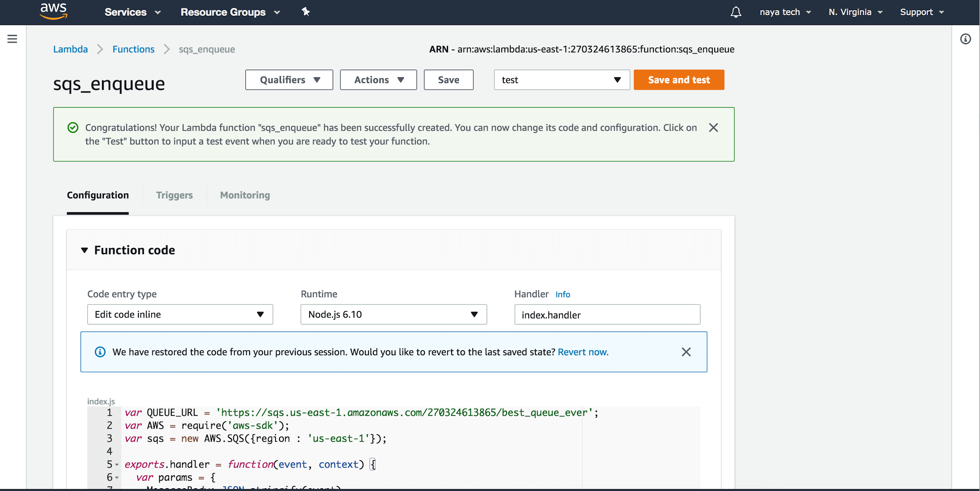The width and height of the screenshot is (980, 491).
Task: Open the Support menu
Action: (x=922, y=12)
